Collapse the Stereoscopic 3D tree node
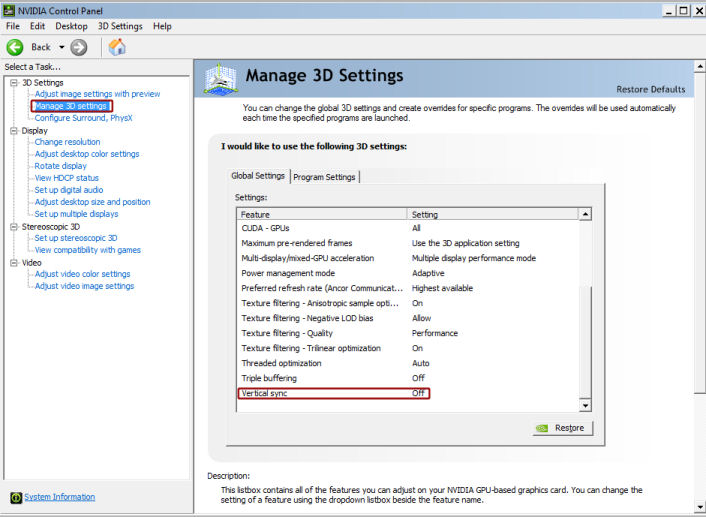The image size is (706, 517). coord(14,227)
